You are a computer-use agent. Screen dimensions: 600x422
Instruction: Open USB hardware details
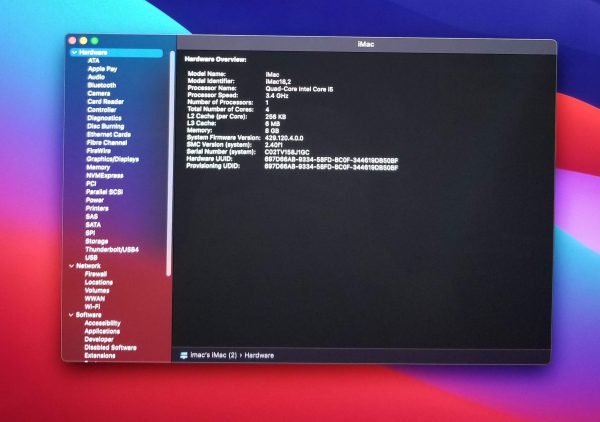[92, 257]
